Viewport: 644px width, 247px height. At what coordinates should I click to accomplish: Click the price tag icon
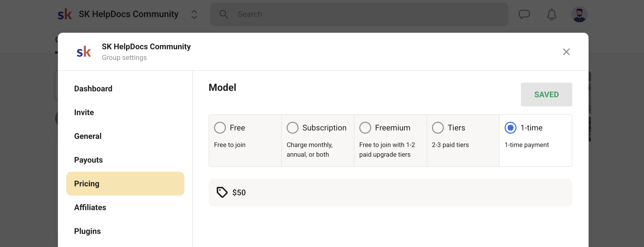[222, 192]
